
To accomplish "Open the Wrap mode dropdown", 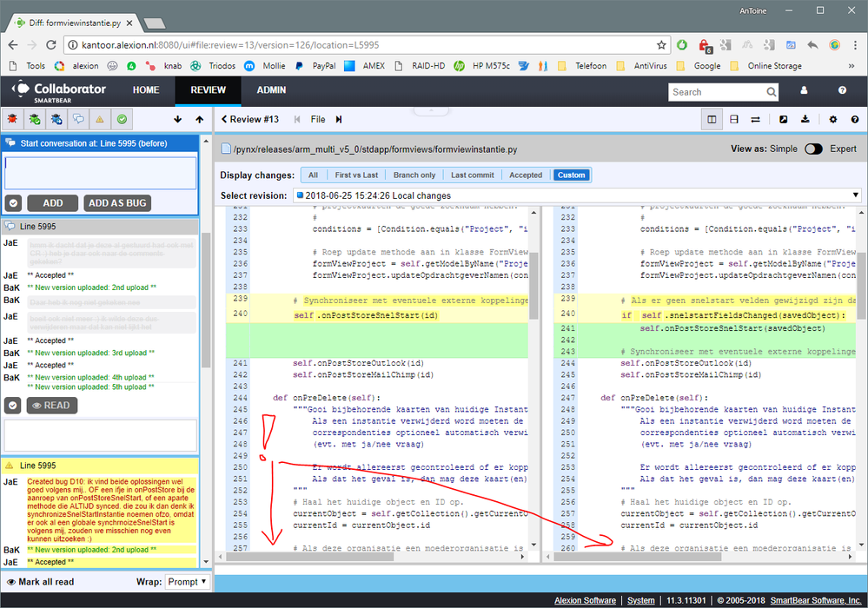I will pyautogui.click(x=186, y=581).
